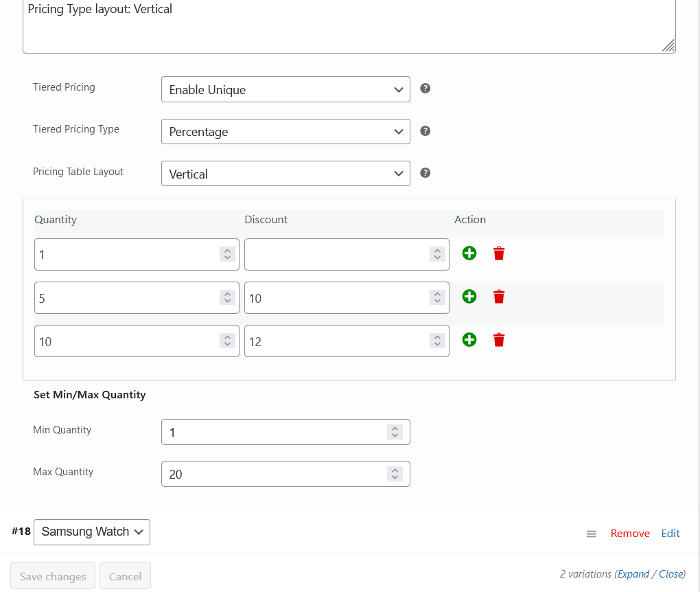The image size is (700, 592).
Task: Click Remove link for variation #18
Action: click(x=630, y=534)
